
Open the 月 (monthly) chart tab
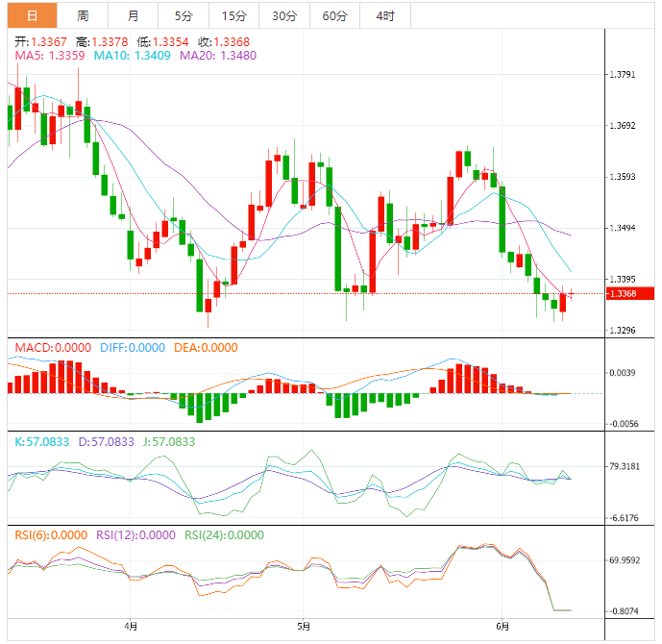click(133, 15)
